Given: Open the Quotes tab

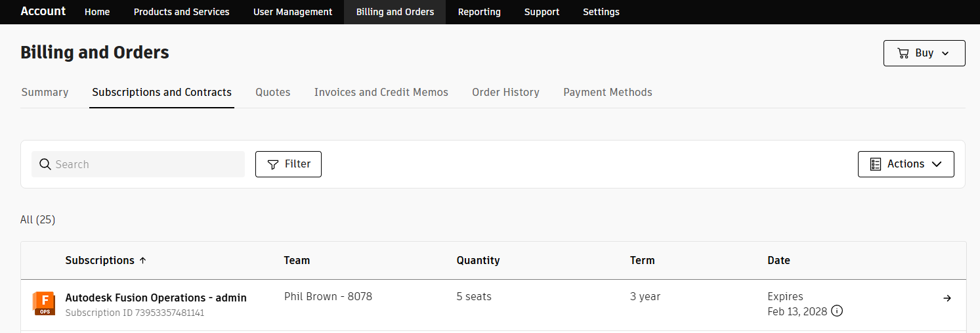Looking at the screenshot, I should click(x=272, y=93).
